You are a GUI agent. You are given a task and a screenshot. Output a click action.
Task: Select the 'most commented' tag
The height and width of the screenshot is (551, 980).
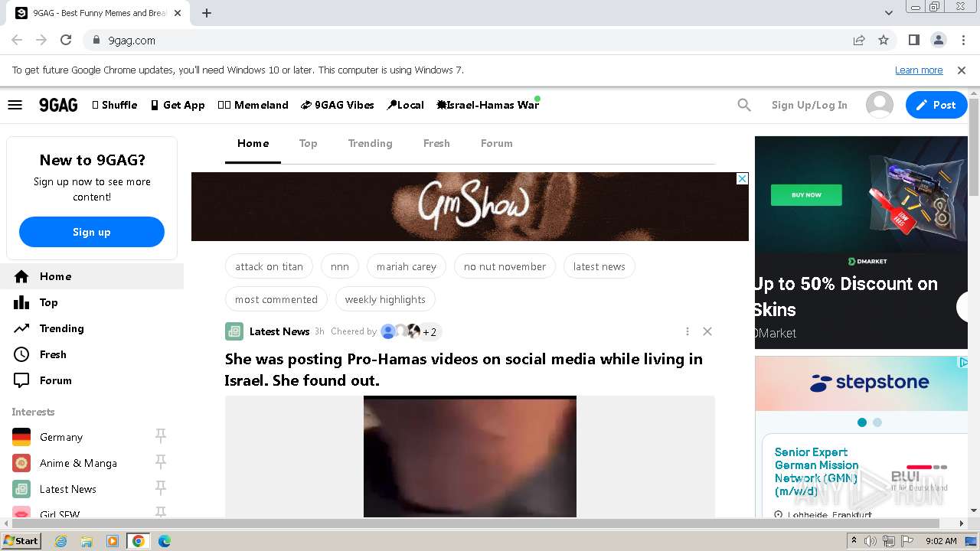tap(276, 299)
